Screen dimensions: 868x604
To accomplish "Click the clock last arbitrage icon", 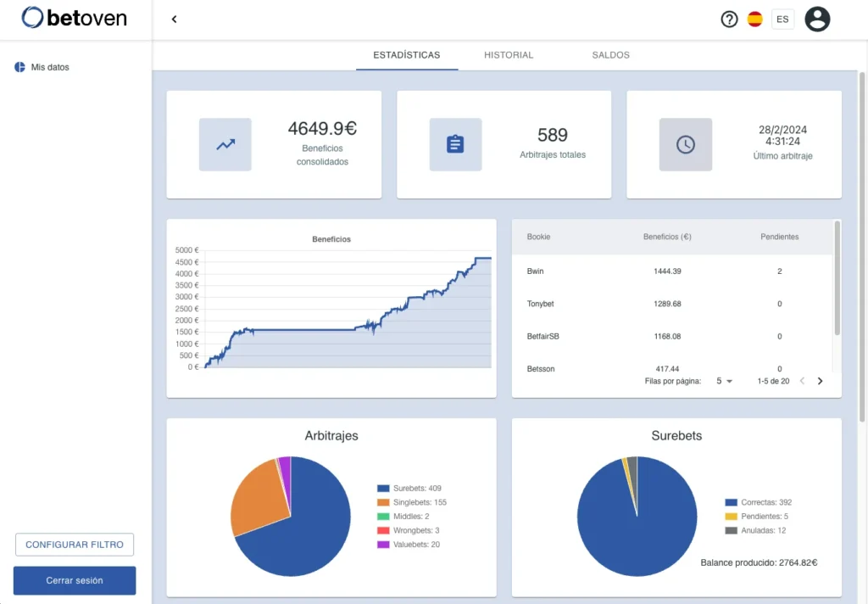I will point(686,144).
